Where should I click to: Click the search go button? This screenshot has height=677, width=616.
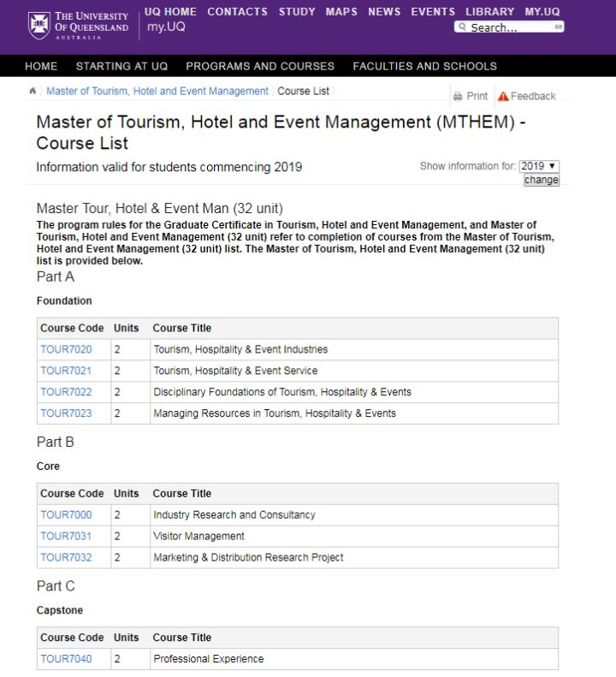tap(558, 27)
